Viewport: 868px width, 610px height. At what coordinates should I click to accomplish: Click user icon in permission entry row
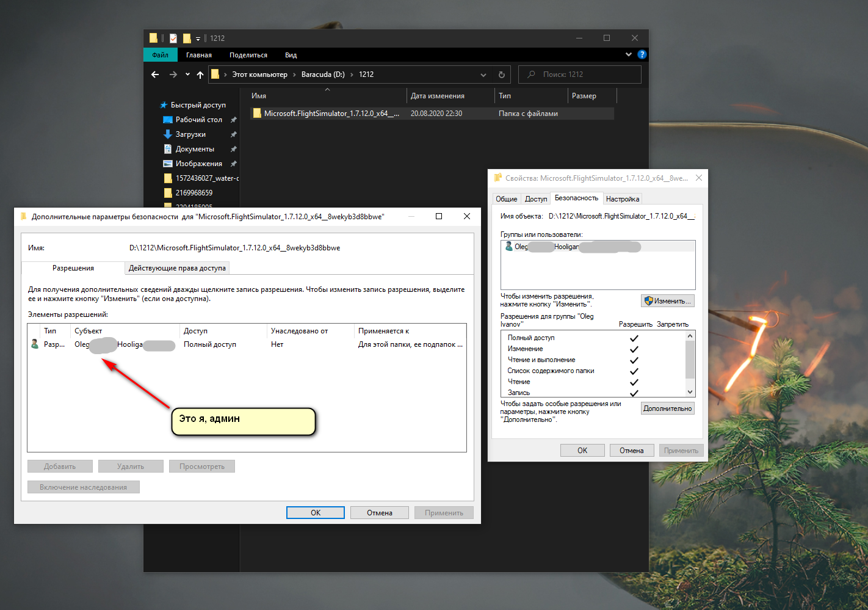(x=35, y=344)
